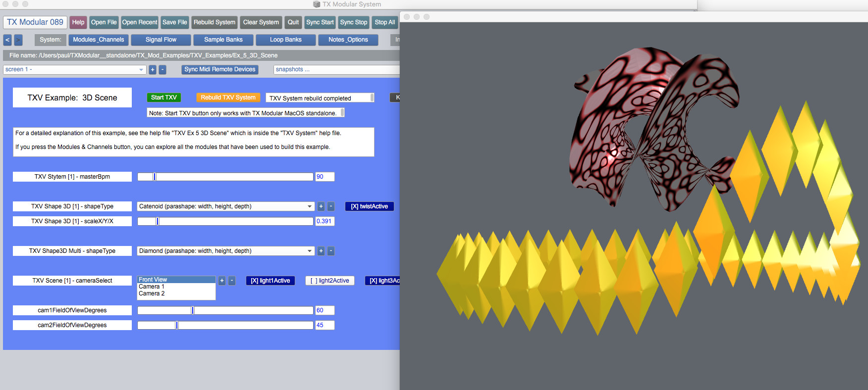
Task: Switch to the Signal Flow tab
Action: point(161,40)
